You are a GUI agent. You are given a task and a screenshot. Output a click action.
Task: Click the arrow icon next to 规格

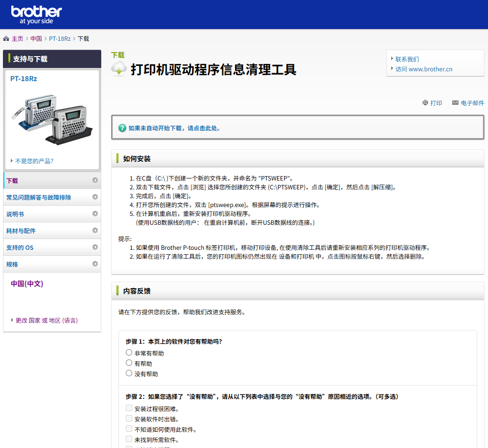pos(95,264)
